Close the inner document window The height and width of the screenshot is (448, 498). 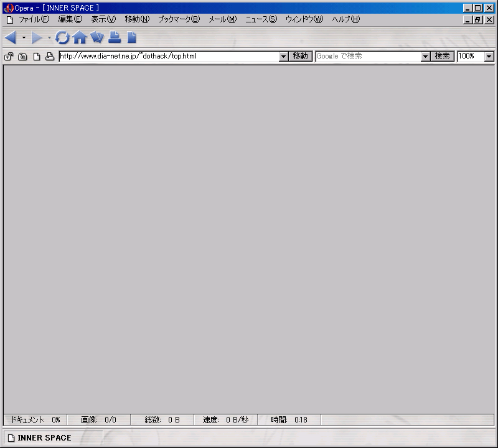pos(489,20)
